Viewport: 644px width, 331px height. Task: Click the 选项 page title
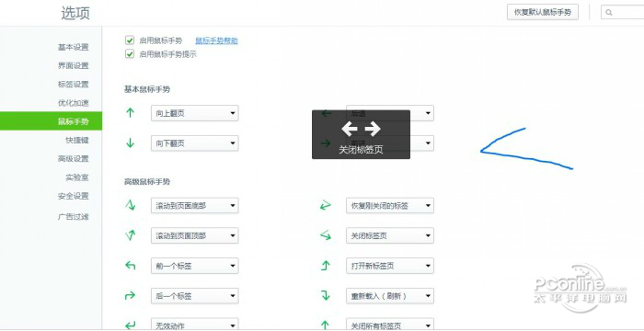(75, 13)
